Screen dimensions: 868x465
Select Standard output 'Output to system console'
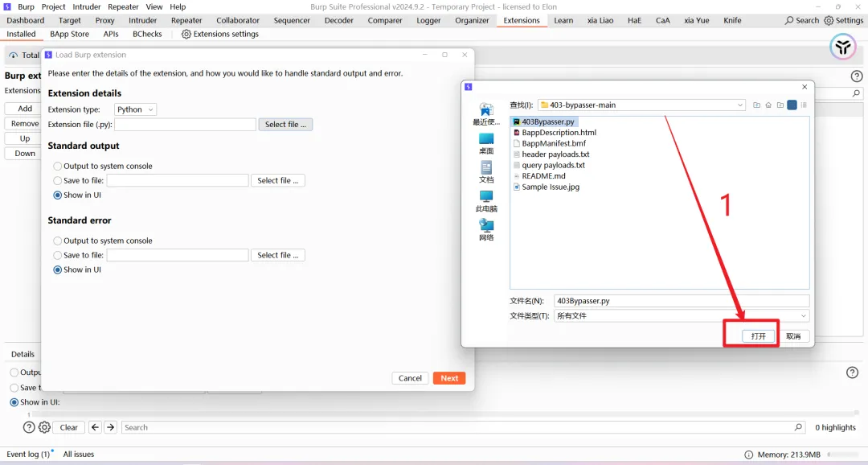click(x=58, y=166)
